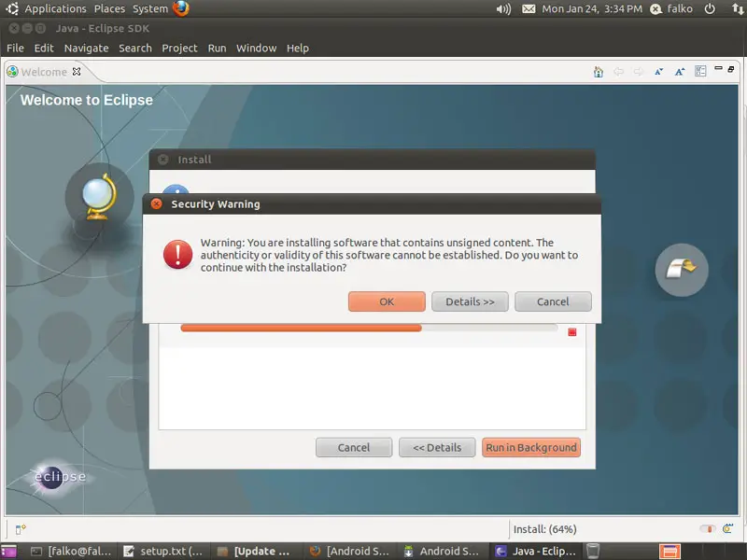Click the power button in top panel
The height and width of the screenshot is (560, 747).
tap(710, 8)
